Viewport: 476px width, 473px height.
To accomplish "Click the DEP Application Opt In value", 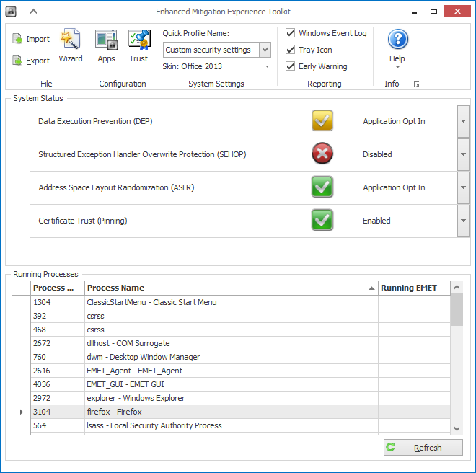I will tap(394, 121).
